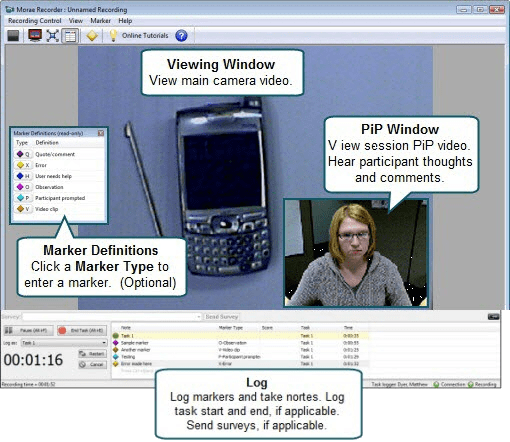The image size is (510, 442).
Task: Click the End Task button
Action: coord(82,330)
